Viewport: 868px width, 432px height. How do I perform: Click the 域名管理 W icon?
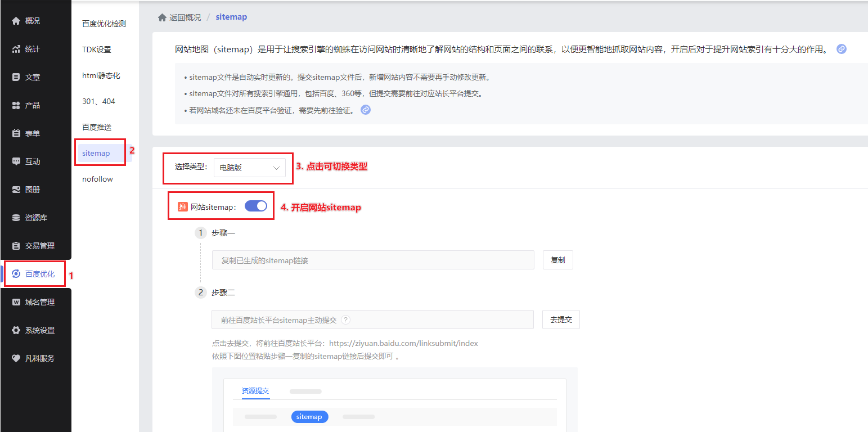click(16, 302)
